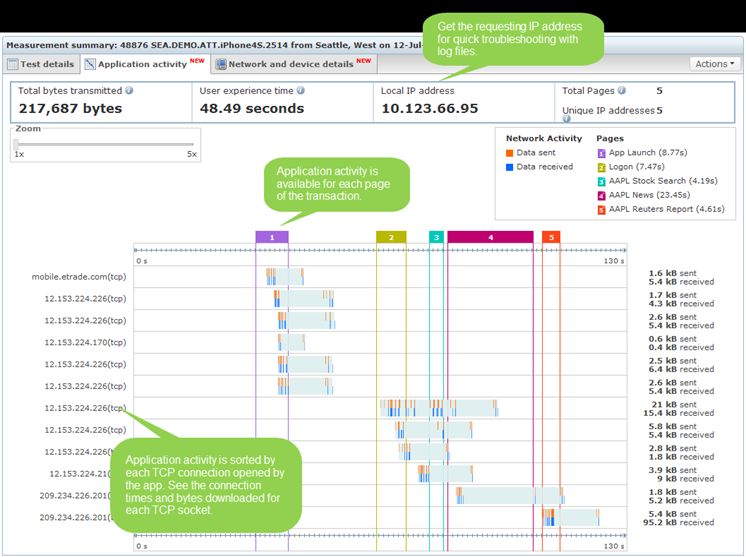Click the Test details tab icon
This screenshot has height=557, width=746.
13,64
